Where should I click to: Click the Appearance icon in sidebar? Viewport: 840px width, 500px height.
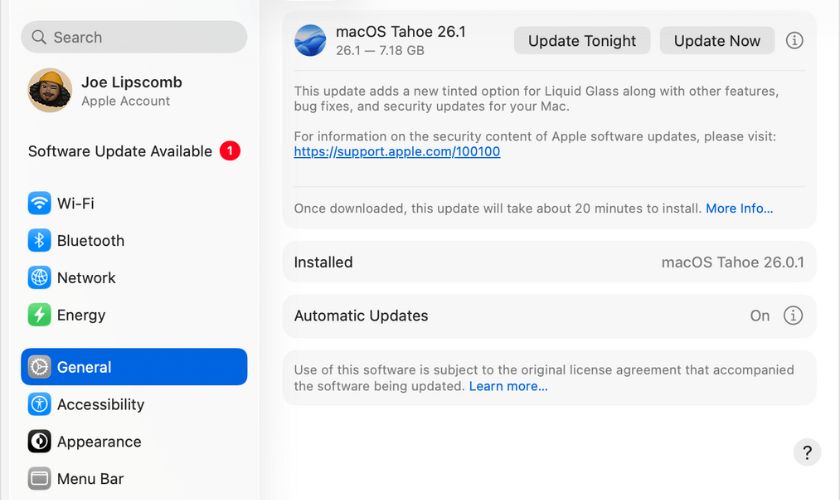(x=39, y=441)
